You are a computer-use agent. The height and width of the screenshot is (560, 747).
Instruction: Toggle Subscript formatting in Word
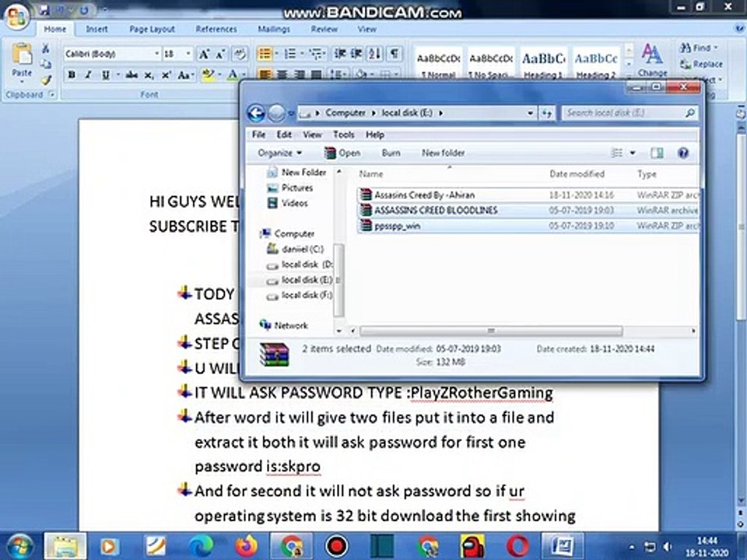149,75
